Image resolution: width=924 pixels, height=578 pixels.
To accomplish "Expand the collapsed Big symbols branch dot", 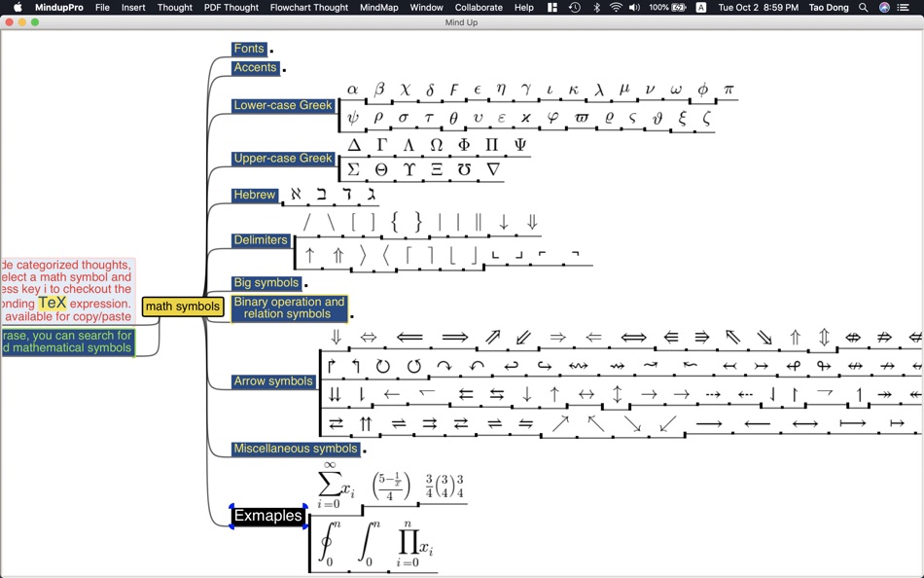I will tap(305, 285).
